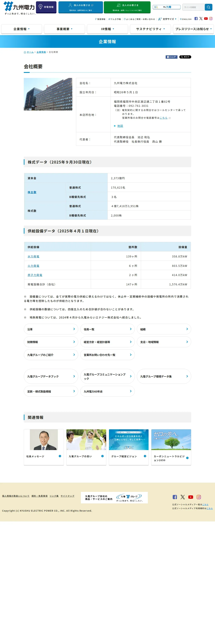The height and width of the screenshot is (644, 215).
Task: Open the 地図 map link
Action: pyautogui.click(x=120, y=126)
